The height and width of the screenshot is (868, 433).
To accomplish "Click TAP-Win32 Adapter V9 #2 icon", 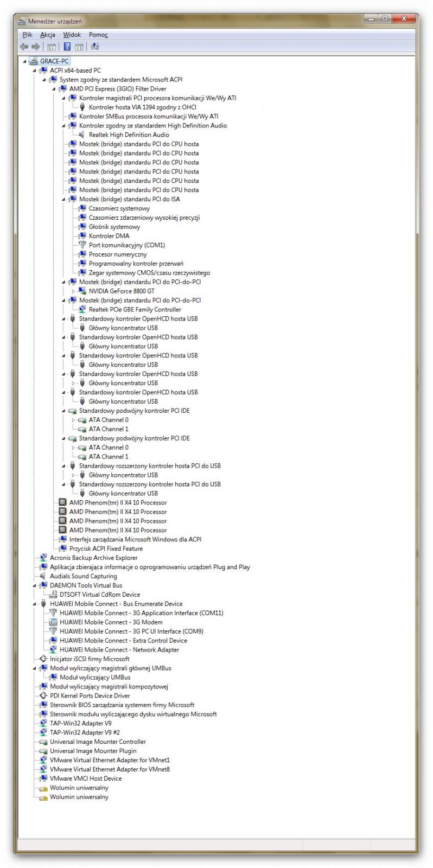I will (x=43, y=732).
